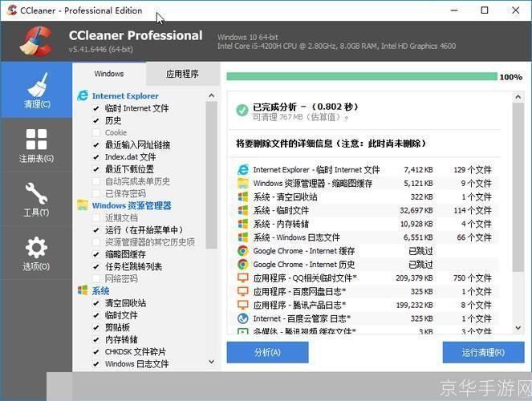Click down arrow of the results scrollbar
Image resolution: width=532 pixels, height=401 pixels.
tap(518, 328)
